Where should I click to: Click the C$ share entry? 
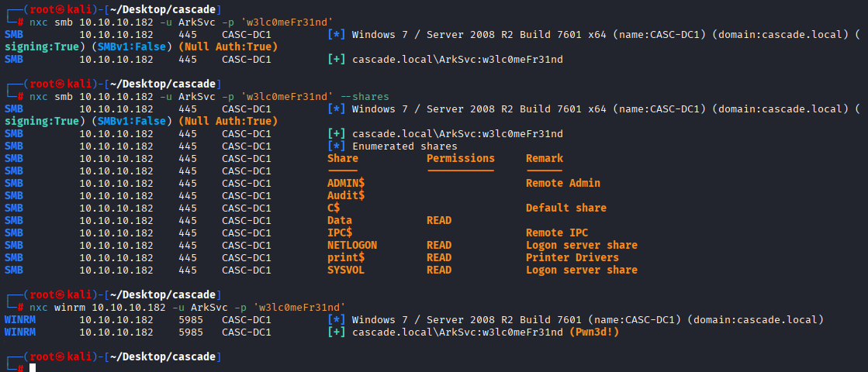(x=334, y=208)
